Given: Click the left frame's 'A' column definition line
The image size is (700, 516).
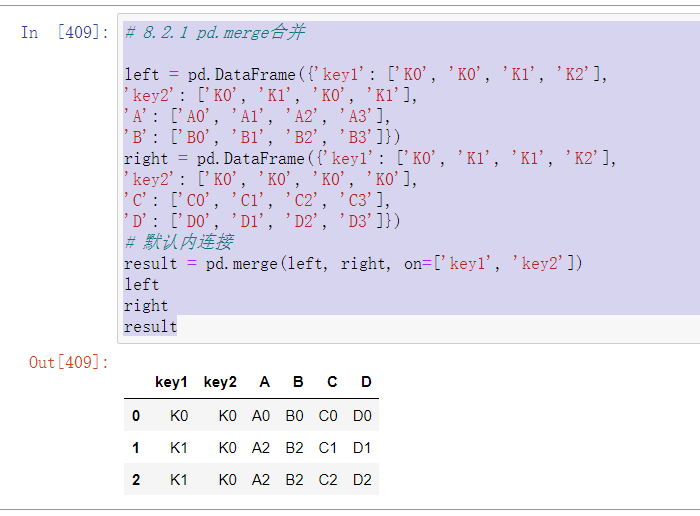Looking at the screenshot, I should click(x=257, y=116).
